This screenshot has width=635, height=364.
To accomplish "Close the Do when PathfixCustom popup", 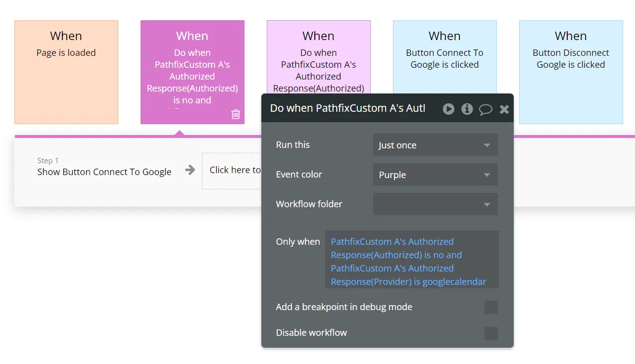I will 504,109.
